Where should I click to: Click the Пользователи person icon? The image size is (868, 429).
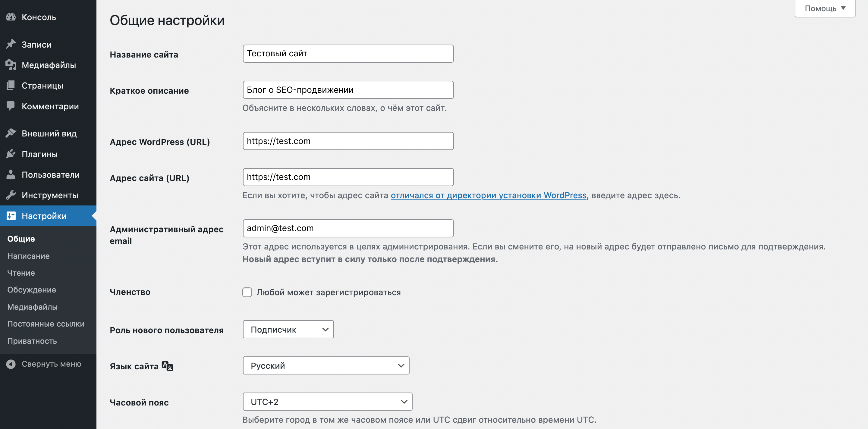click(x=11, y=174)
